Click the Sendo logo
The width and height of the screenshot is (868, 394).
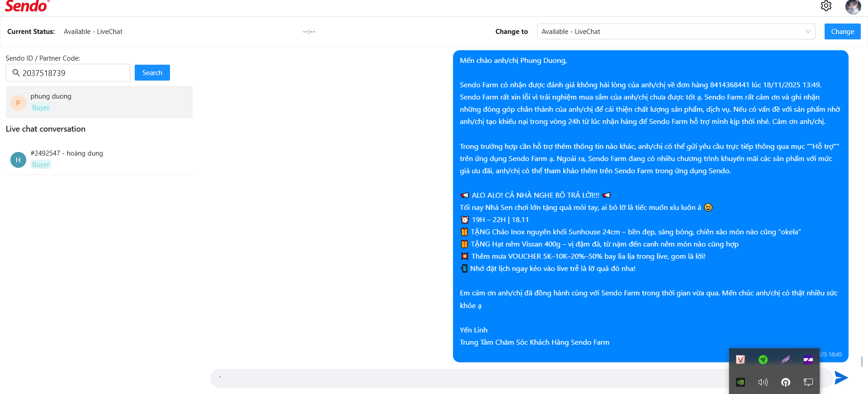tap(27, 6)
